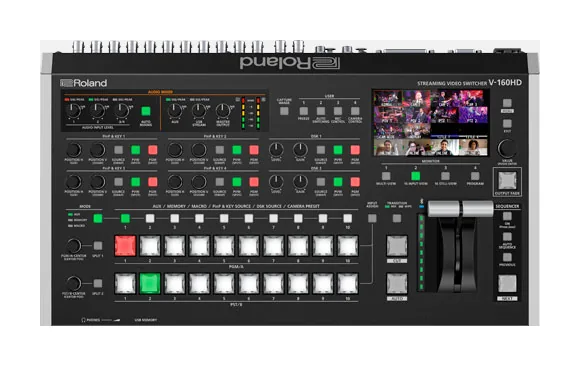
Task: Click the INPUT ASSIGN button
Action: coord(372,218)
